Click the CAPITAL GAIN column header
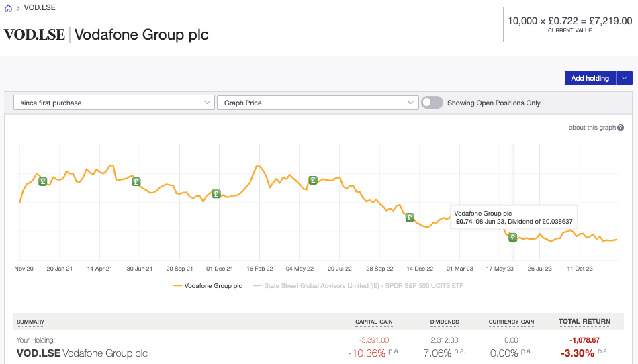 (373, 322)
